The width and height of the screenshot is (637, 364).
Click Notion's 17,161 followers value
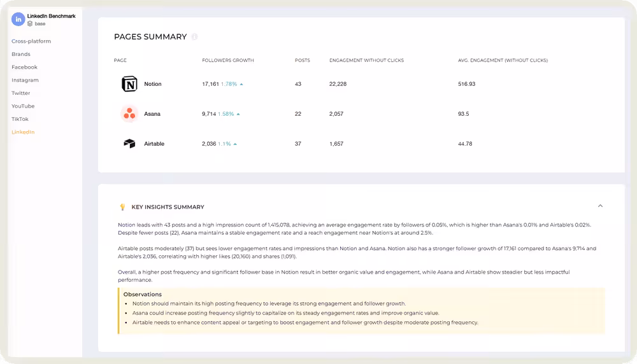click(210, 84)
